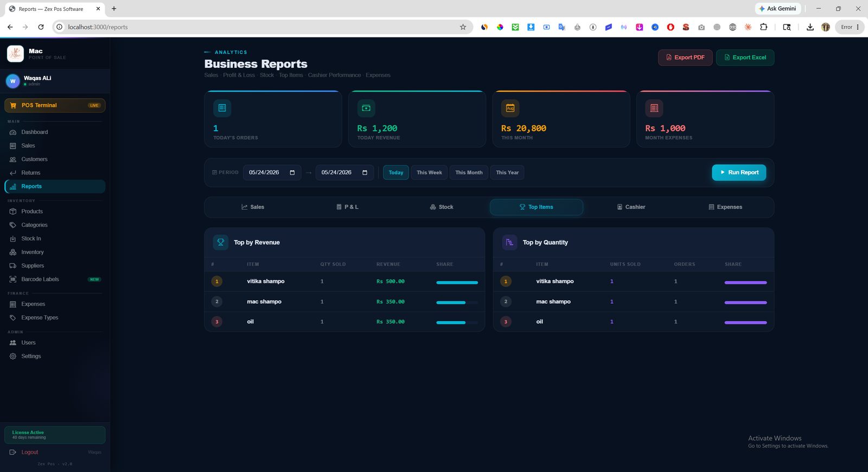Click the Top by Revenue trophy icon
This screenshot has width=868, height=472.
coord(221,243)
